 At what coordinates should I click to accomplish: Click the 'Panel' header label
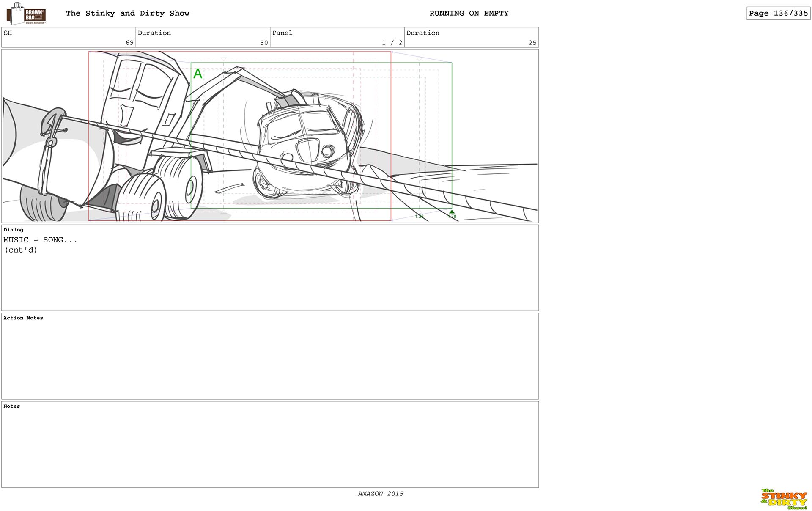[282, 33]
